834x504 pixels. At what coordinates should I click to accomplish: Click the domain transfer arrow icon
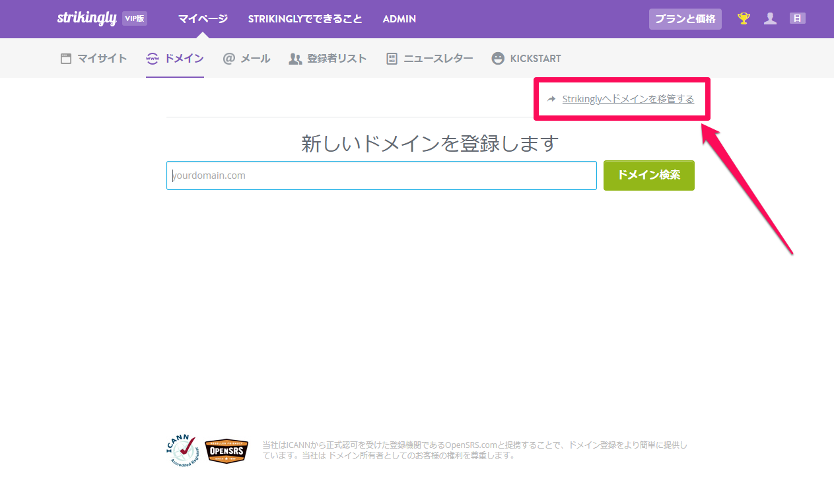552,99
